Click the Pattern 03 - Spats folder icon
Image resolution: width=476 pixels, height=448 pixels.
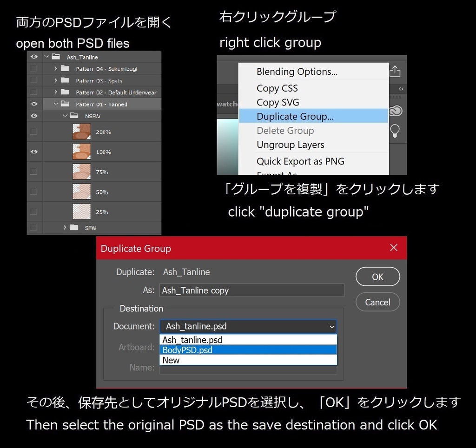pos(64,80)
